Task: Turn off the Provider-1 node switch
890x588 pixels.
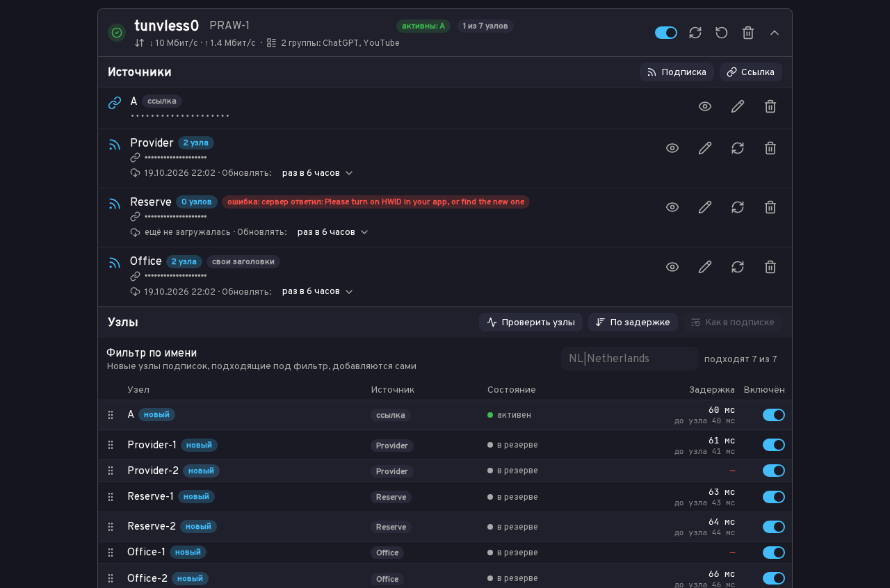Action: click(774, 445)
